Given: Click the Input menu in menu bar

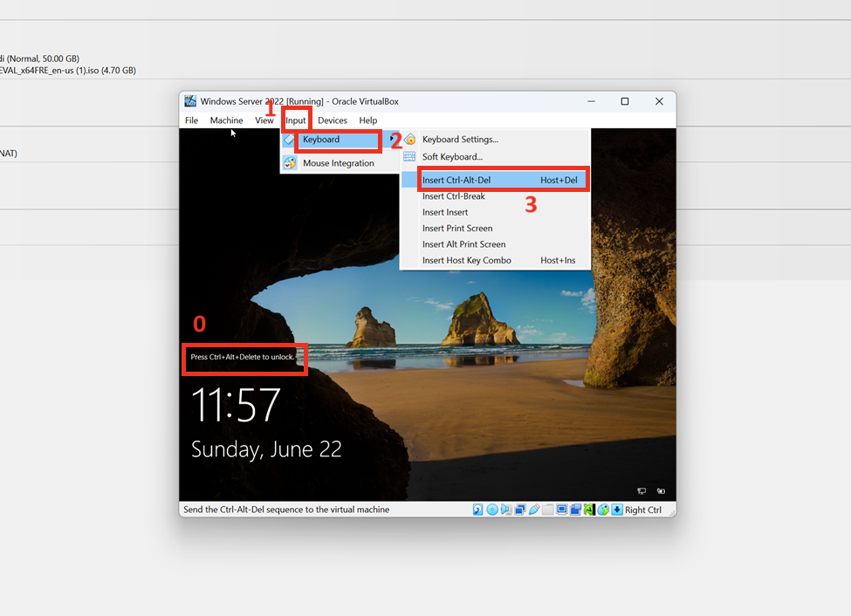Looking at the screenshot, I should [296, 120].
